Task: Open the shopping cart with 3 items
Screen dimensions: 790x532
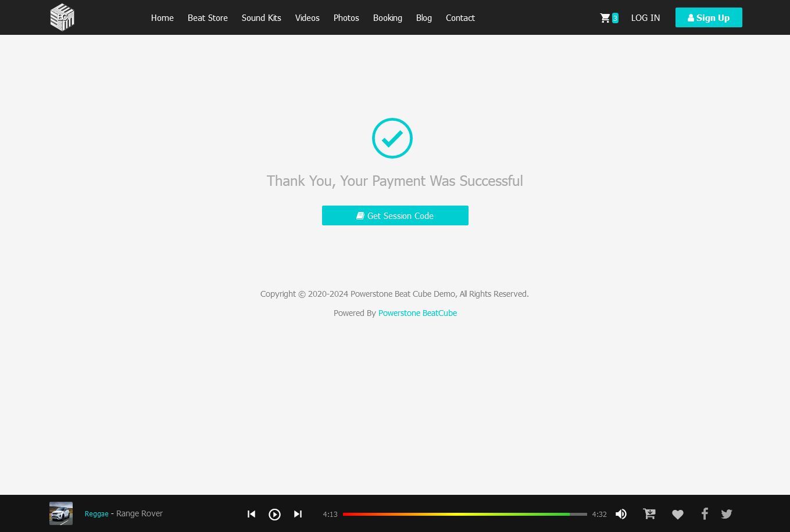Action: tap(609, 18)
